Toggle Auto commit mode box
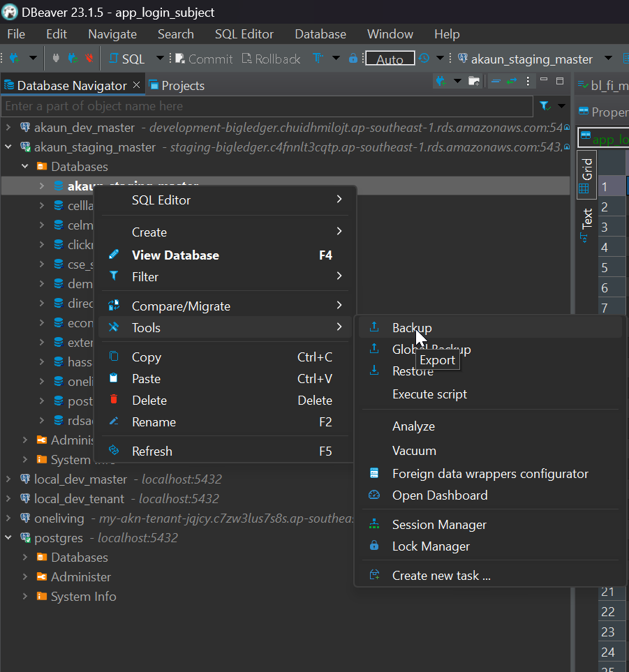 390,59
